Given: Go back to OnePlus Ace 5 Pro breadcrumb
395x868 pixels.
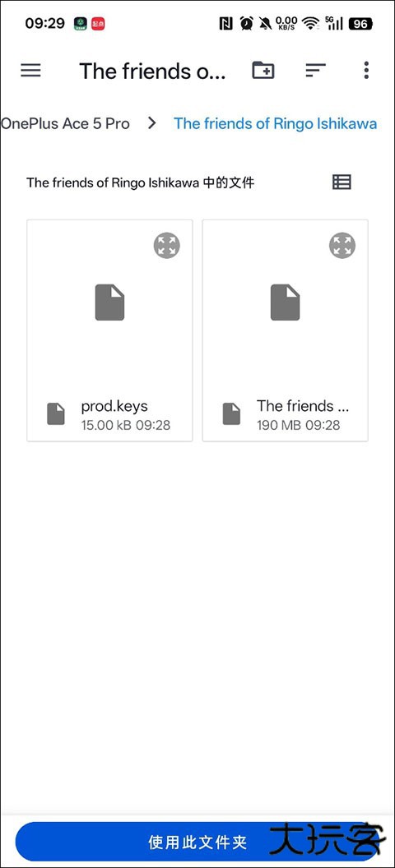Looking at the screenshot, I should click(x=65, y=123).
